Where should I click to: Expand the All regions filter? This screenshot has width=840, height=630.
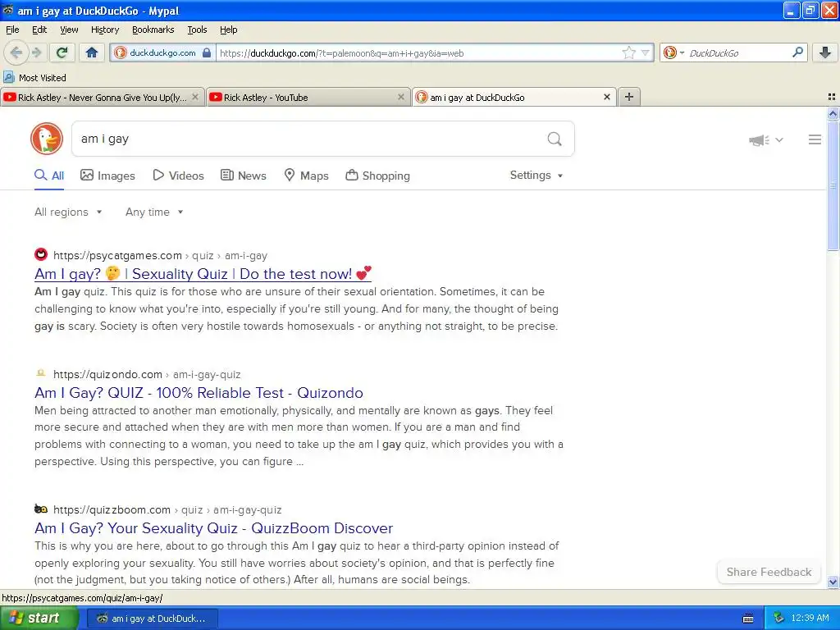pyautogui.click(x=68, y=212)
